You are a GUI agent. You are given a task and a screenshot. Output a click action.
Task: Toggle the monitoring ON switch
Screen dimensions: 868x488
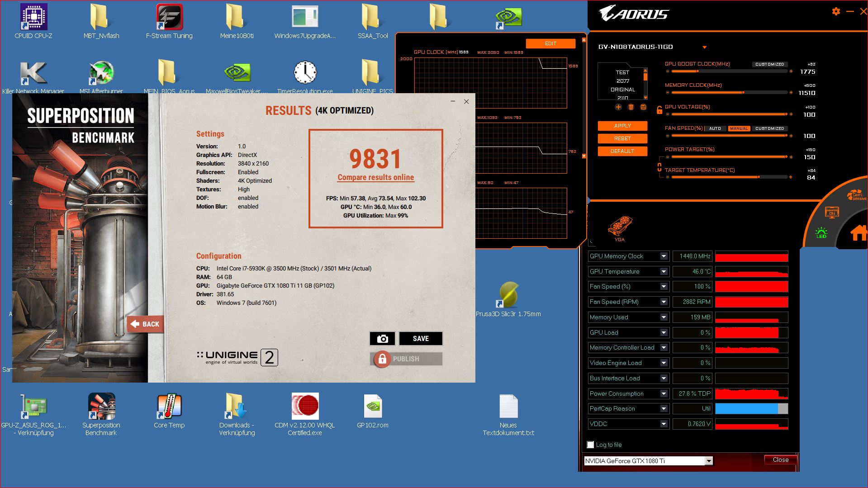[x=832, y=212]
